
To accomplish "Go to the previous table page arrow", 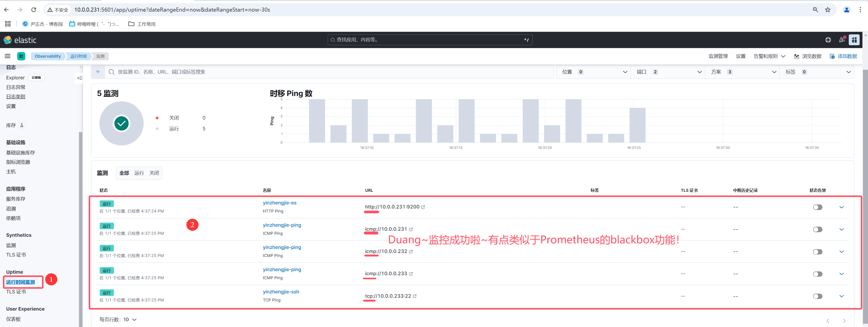I will 828,321.
